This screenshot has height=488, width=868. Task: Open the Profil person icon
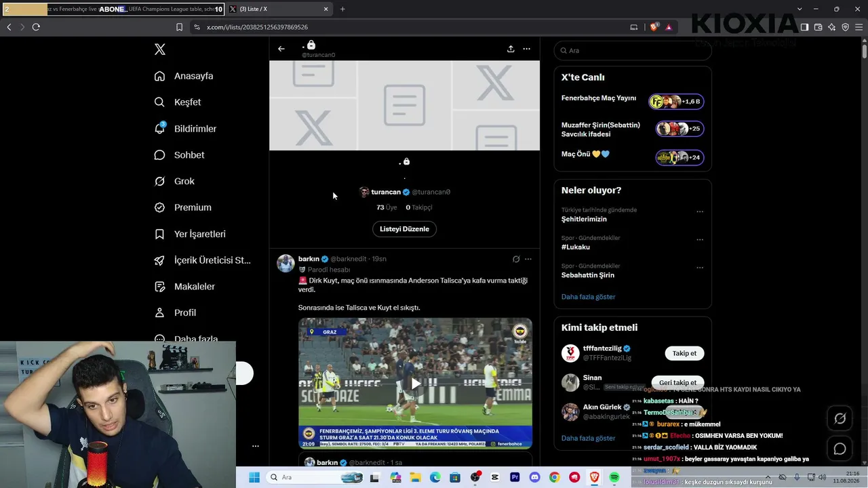159,312
